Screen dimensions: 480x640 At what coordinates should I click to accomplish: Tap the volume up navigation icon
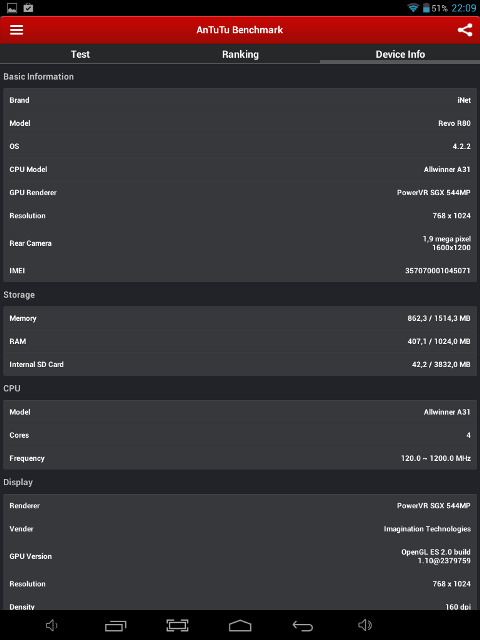click(365, 625)
